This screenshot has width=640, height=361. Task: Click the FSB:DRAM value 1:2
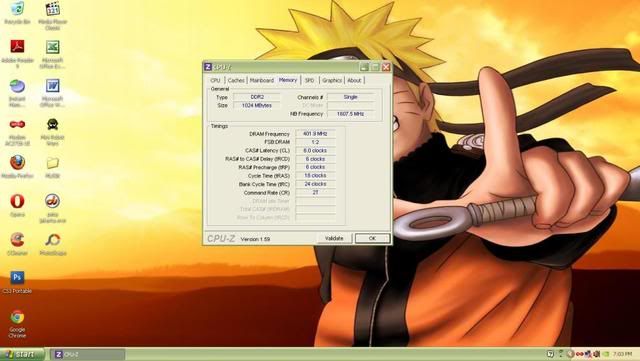click(x=316, y=142)
